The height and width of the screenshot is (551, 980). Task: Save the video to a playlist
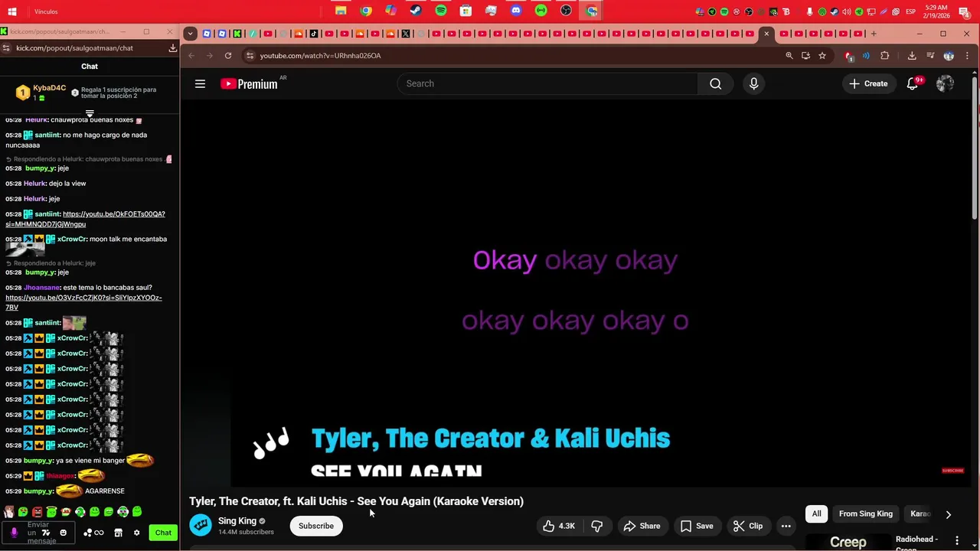[697, 526]
